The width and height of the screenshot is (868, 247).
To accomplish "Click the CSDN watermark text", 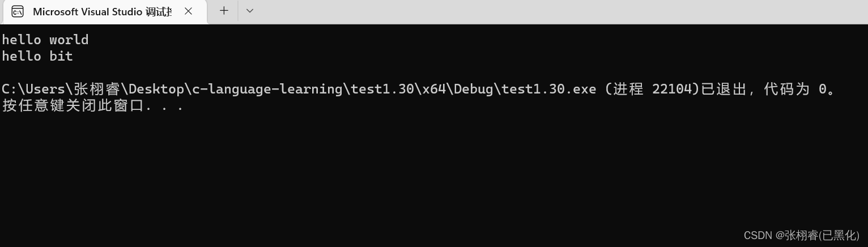I will point(801,235).
